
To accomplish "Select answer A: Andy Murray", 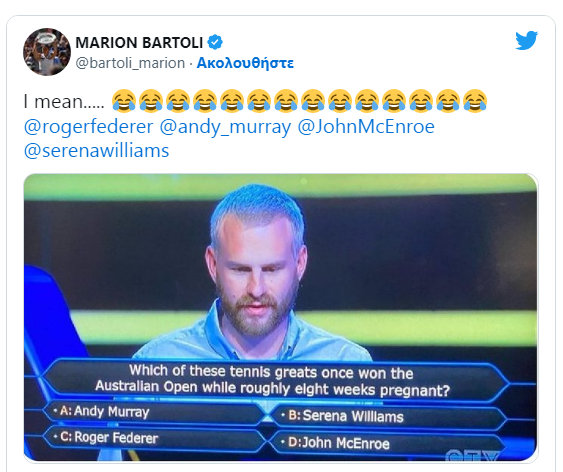I will point(154,412).
